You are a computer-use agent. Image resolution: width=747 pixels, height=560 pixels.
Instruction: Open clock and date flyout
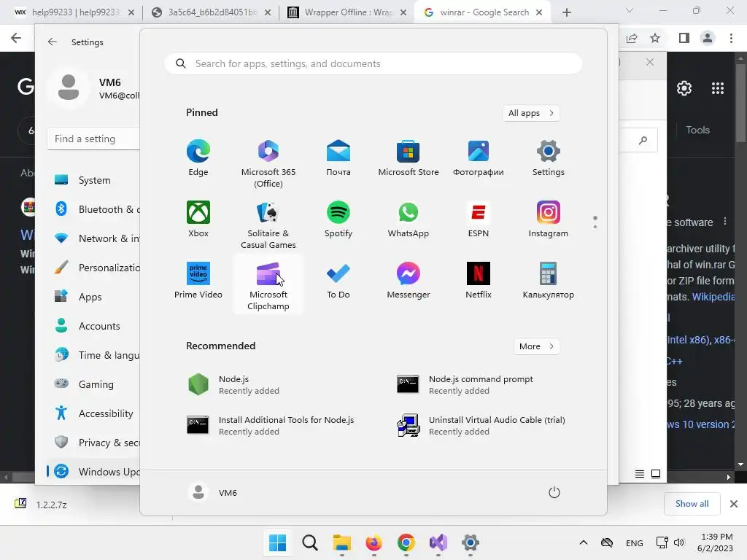716,542
